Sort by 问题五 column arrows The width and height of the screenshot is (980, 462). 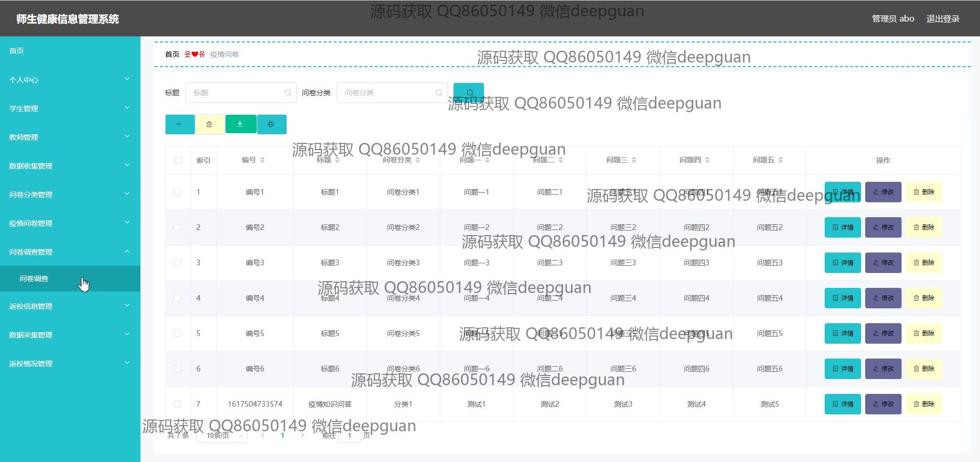point(781,160)
